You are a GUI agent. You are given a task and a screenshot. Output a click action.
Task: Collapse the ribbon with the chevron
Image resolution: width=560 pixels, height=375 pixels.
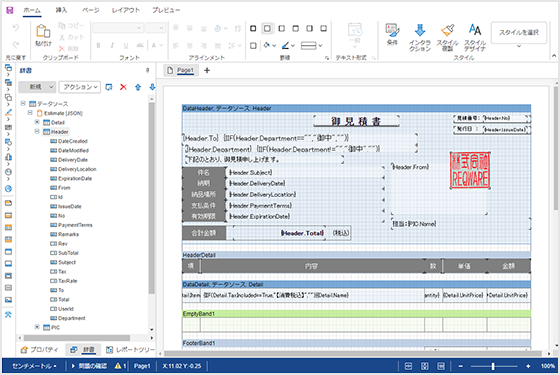tap(554, 56)
